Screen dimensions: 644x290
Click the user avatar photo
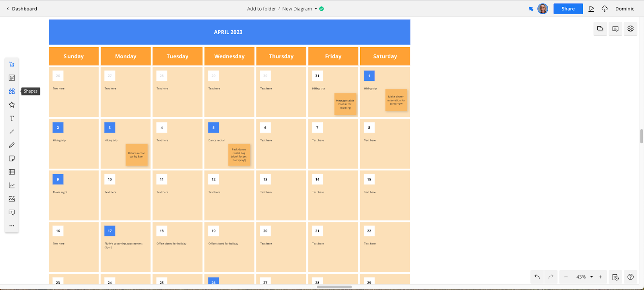(x=543, y=8)
